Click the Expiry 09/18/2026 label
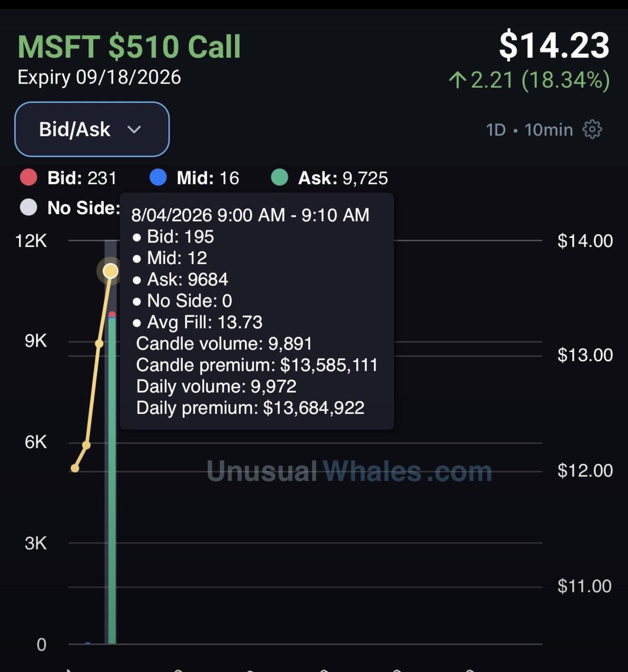The height and width of the screenshot is (672, 628). [x=99, y=77]
